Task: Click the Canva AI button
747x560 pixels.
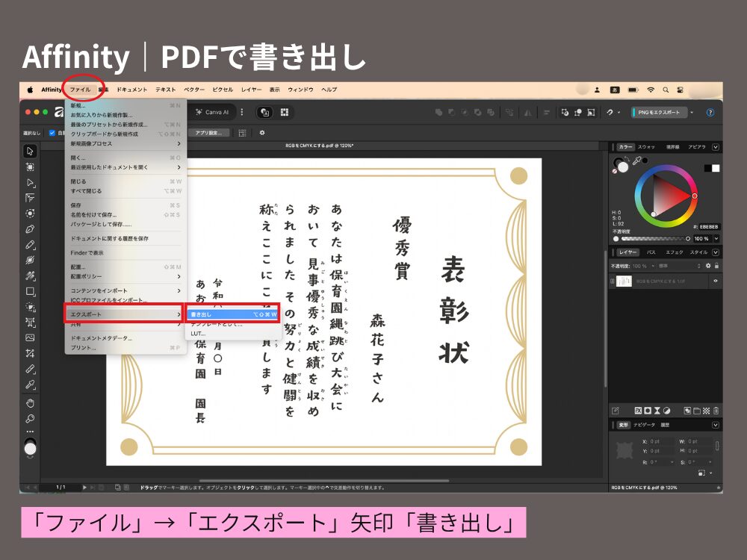Action: 212,113
